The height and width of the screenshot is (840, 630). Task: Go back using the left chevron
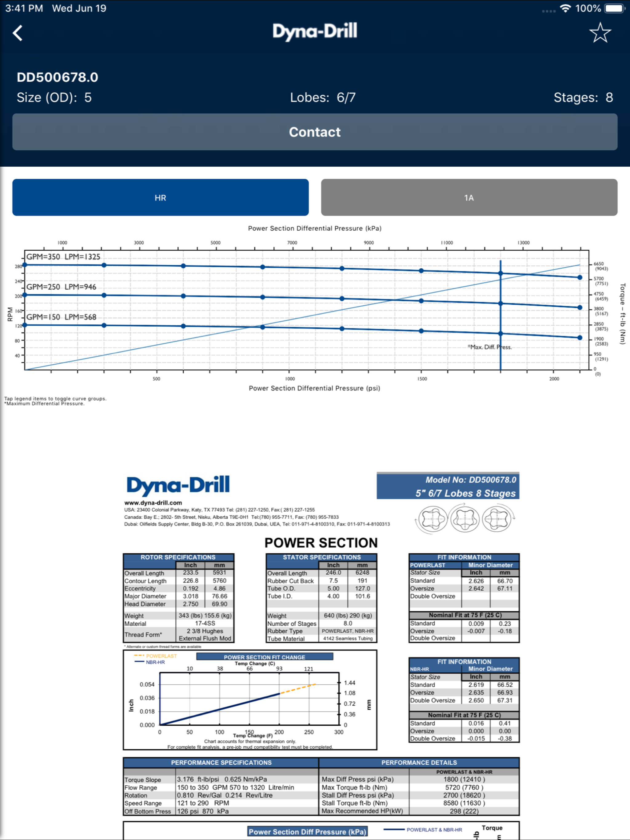[18, 33]
